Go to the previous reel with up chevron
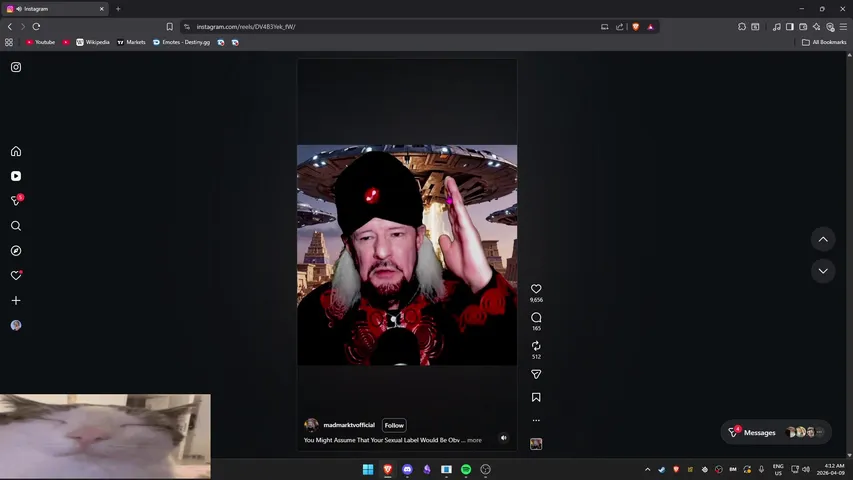This screenshot has height=480, width=853. click(x=823, y=239)
